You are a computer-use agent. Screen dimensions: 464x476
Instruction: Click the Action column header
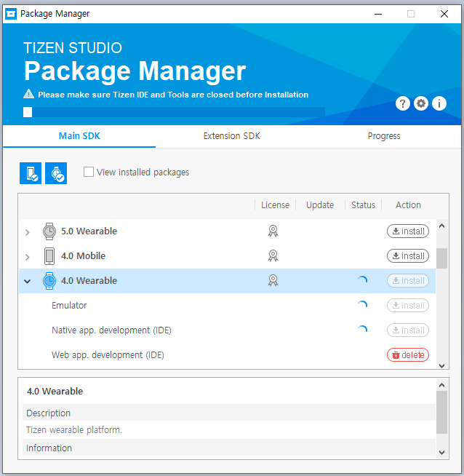click(408, 205)
